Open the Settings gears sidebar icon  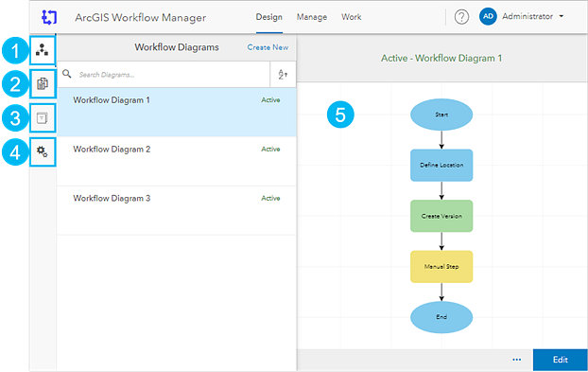42,151
